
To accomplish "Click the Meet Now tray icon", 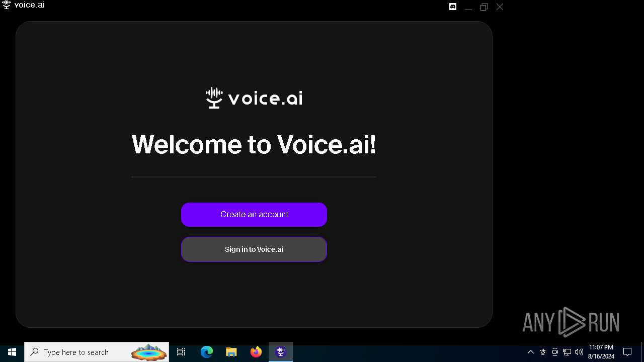I will point(555,352).
